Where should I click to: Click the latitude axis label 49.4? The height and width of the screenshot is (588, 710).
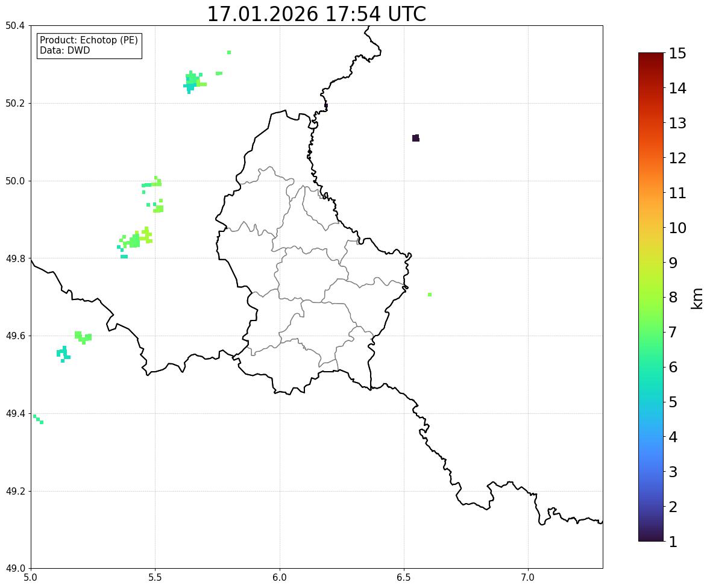(15, 413)
